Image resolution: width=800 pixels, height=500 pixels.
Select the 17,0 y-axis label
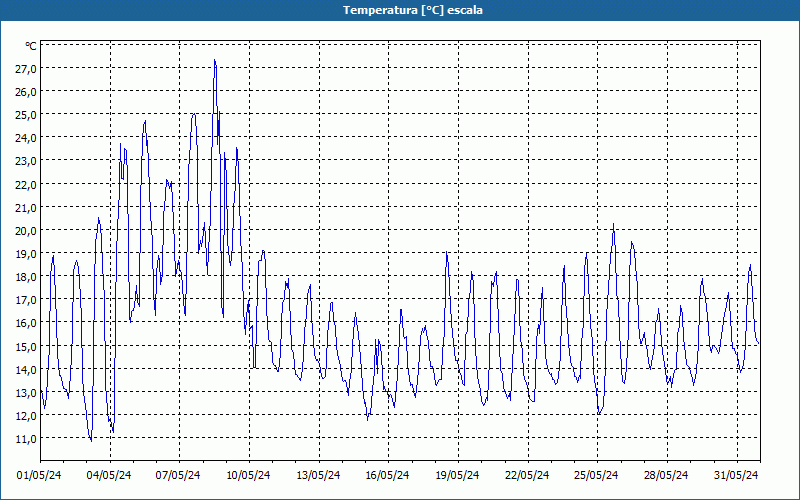point(26,300)
